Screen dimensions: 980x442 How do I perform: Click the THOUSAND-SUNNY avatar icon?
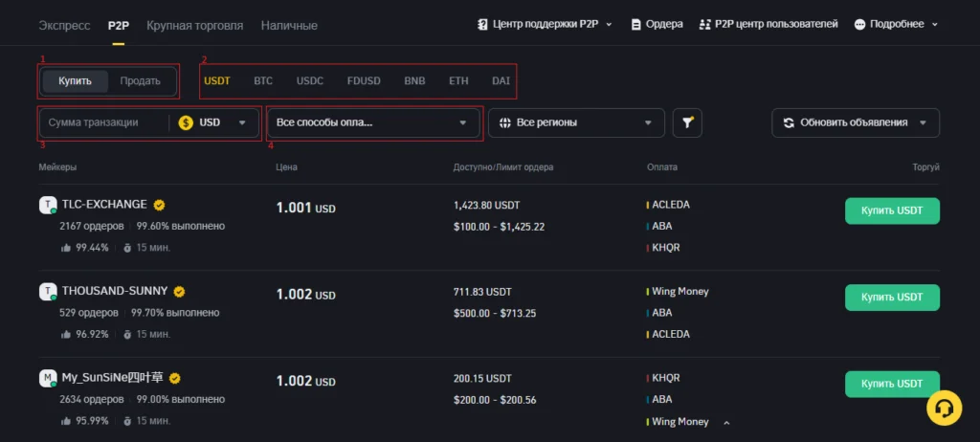pyautogui.click(x=48, y=292)
